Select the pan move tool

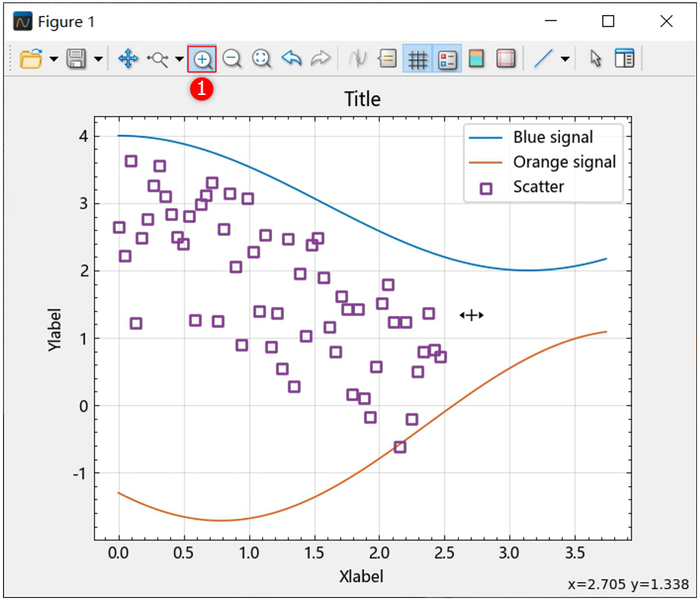point(128,59)
